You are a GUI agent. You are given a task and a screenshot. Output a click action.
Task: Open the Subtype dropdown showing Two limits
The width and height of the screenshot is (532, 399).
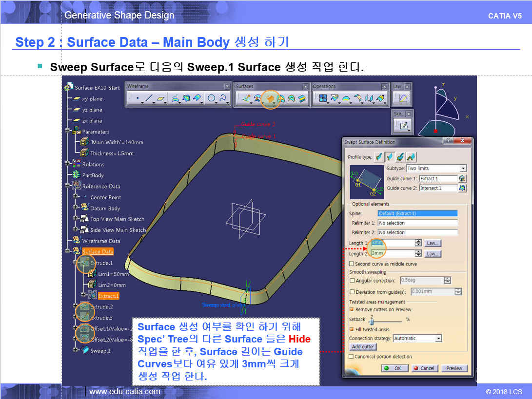[x=463, y=168]
